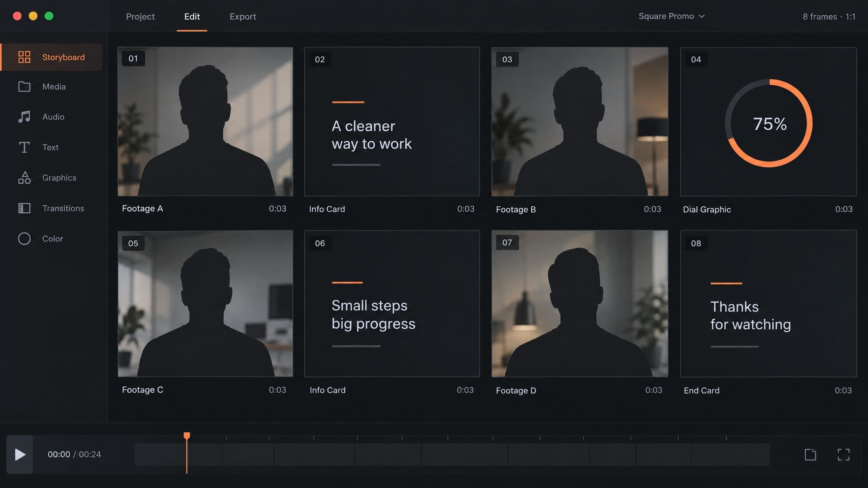Open the Media sidebar label
868x488 pixels.
tap(54, 86)
